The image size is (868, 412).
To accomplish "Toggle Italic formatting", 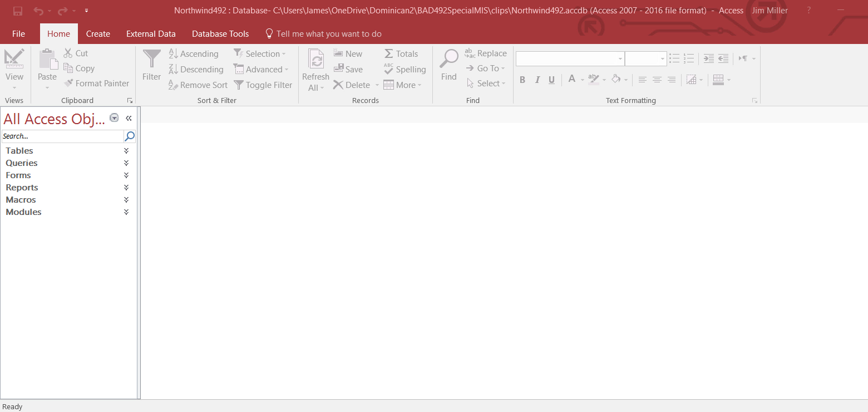I will [x=537, y=80].
